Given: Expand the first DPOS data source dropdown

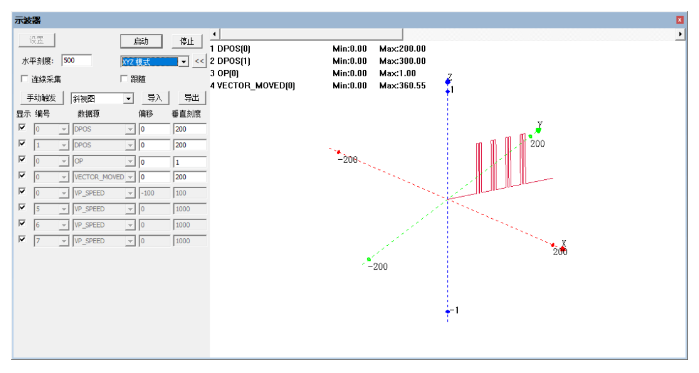Looking at the screenshot, I should point(130,129).
